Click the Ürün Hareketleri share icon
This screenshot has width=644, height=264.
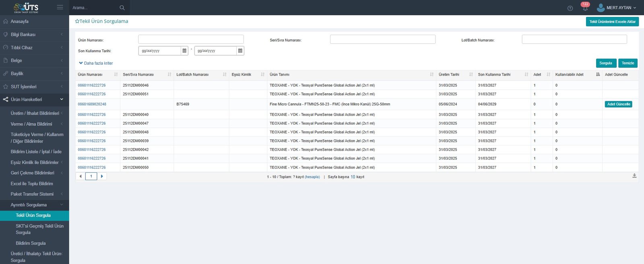[x=6, y=99]
